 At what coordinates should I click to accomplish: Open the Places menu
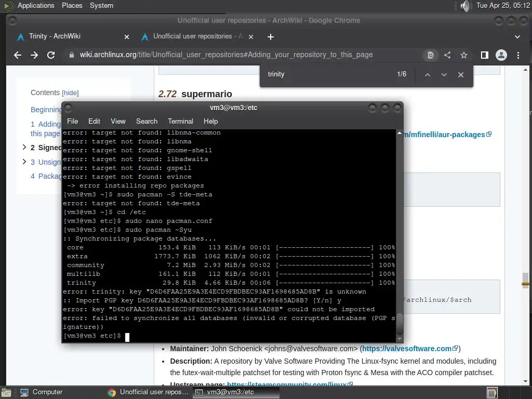click(72, 5)
